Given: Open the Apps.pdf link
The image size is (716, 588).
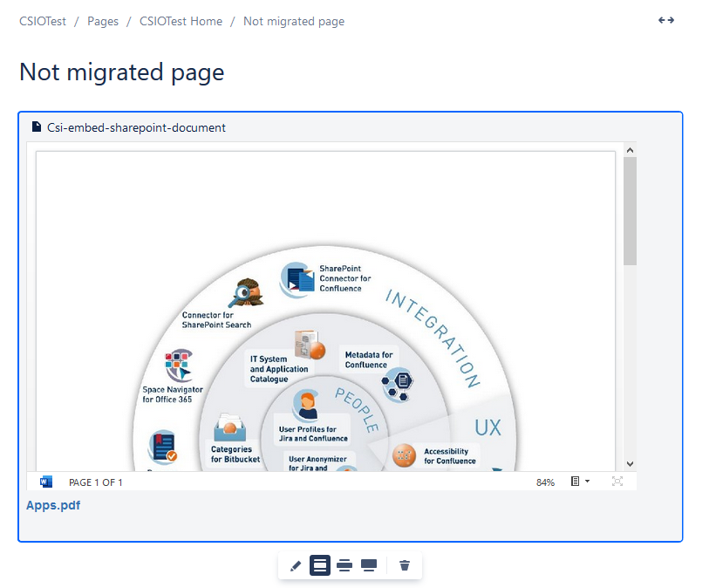Looking at the screenshot, I should tap(53, 505).
